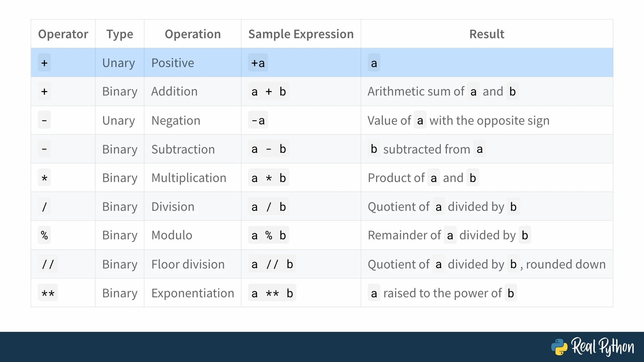This screenshot has width=644, height=362.
Task: Click the Subtraction operation cell
Action: [183, 149]
